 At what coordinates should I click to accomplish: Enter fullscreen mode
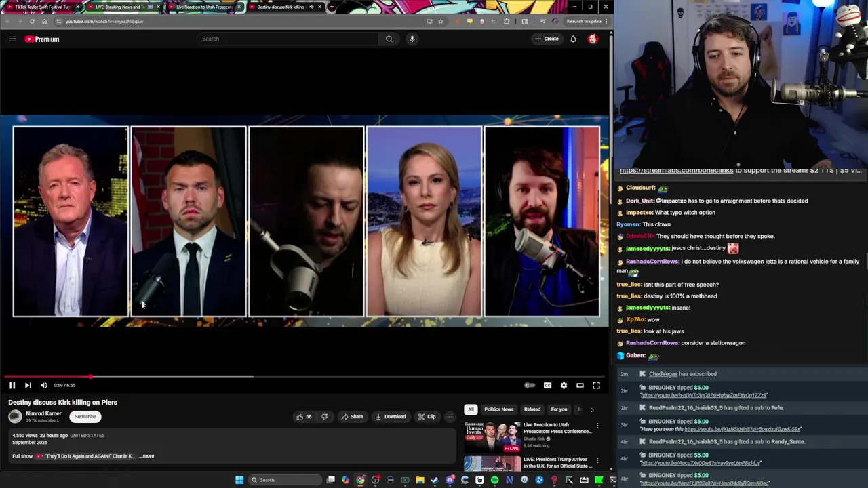click(596, 385)
